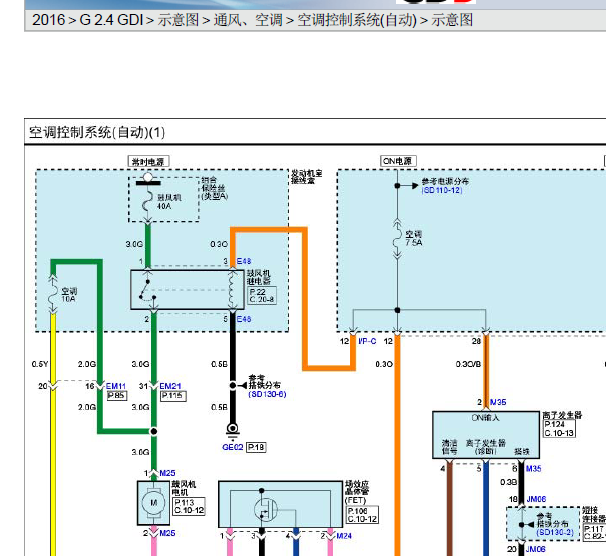Image resolution: width=606 pixels, height=556 pixels.
Task: Click the 常时电源 power label box
Action: click(148, 162)
